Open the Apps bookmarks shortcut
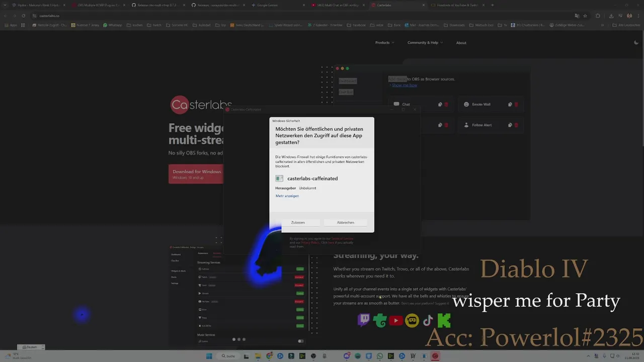 pyautogui.click(x=11, y=25)
